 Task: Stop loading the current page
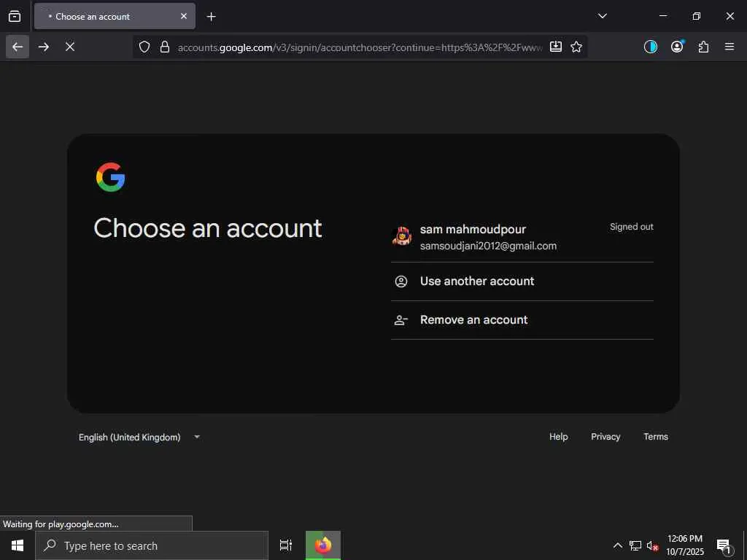[70, 47]
